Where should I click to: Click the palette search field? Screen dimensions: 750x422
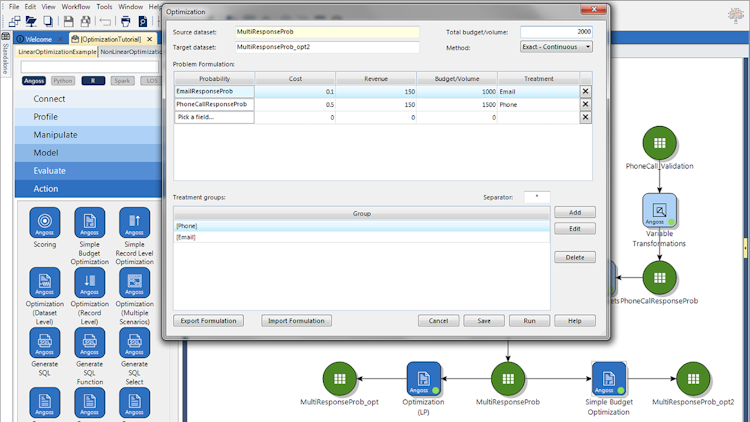89,67
